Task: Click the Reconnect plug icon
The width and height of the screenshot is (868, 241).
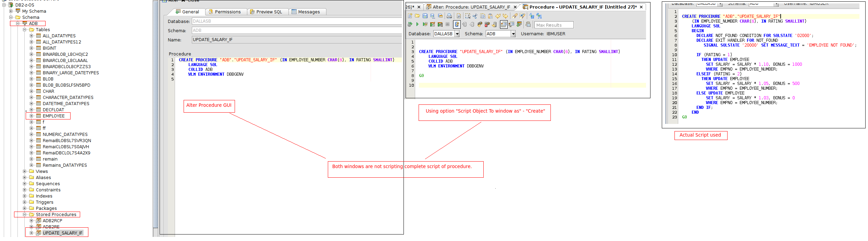Action: [x=480, y=24]
